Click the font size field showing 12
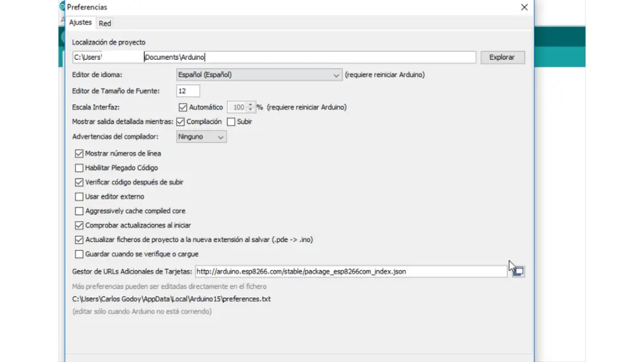This screenshot has width=644, height=362. pyautogui.click(x=187, y=90)
